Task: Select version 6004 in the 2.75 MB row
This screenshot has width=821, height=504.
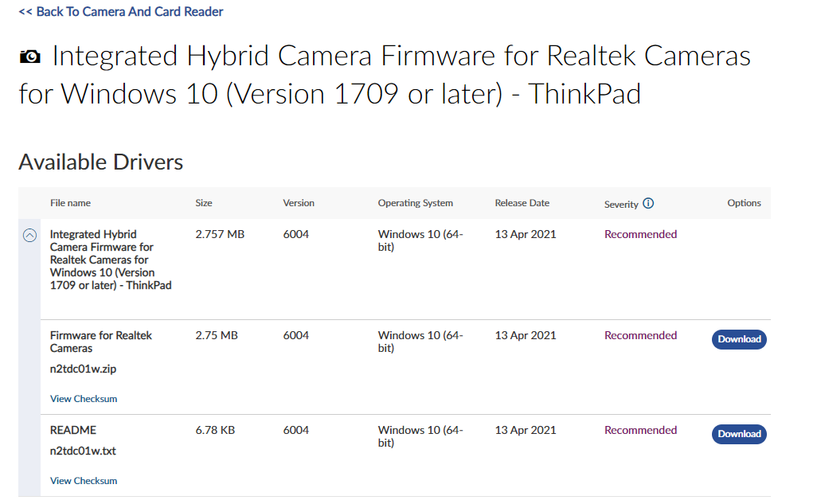Action: pyautogui.click(x=296, y=335)
